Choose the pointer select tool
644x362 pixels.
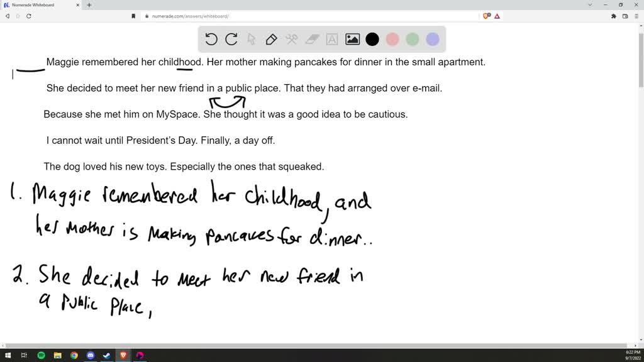(x=252, y=40)
